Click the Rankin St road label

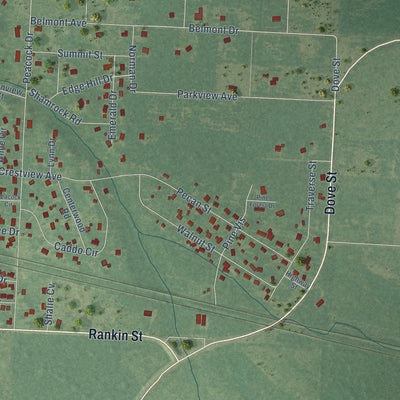coord(116,335)
